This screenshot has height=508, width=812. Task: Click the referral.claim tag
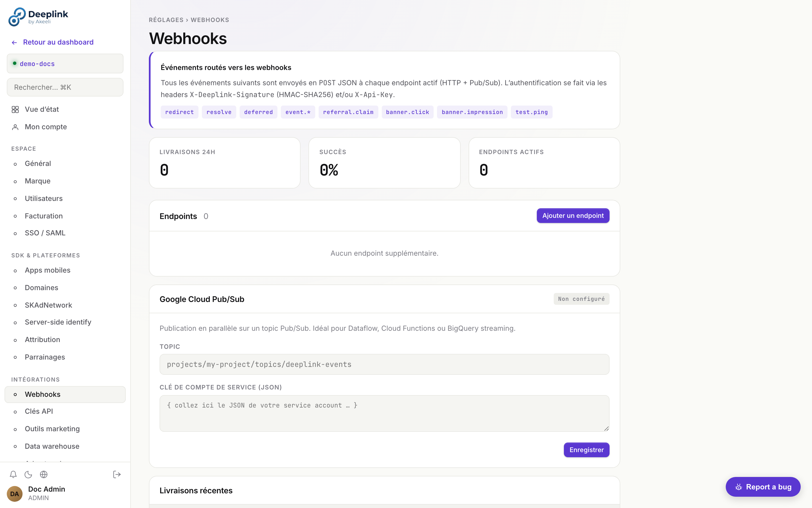pyautogui.click(x=348, y=112)
